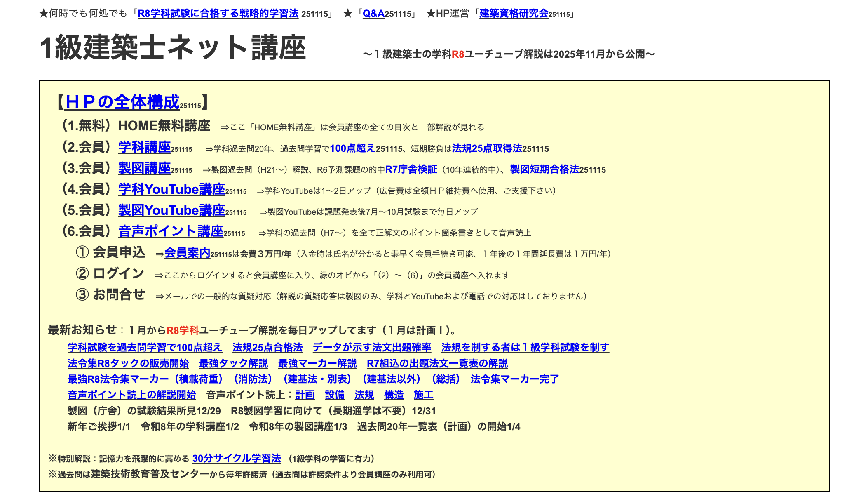Open the 100点超え study guide
The height and width of the screenshot is (499, 868).
(352, 149)
